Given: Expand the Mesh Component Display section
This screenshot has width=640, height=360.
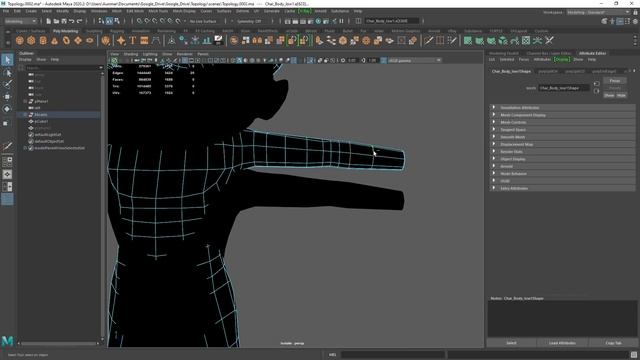Looking at the screenshot, I should click(562, 115).
